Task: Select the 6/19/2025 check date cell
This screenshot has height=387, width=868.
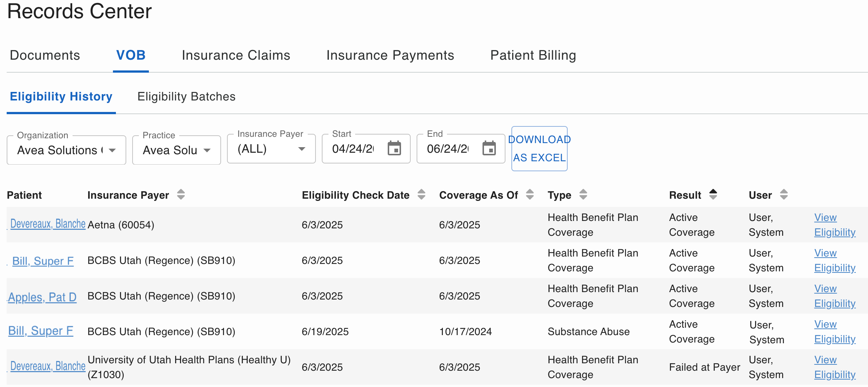Action: [x=325, y=331]
